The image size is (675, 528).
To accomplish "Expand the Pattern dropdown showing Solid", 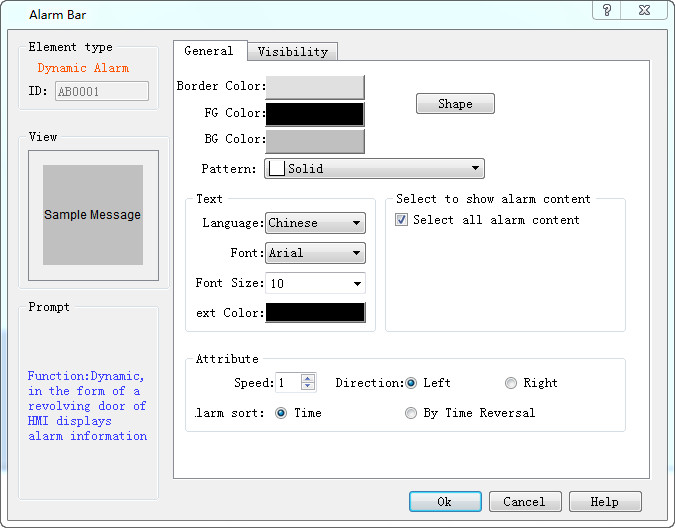I will coord(374,168).
